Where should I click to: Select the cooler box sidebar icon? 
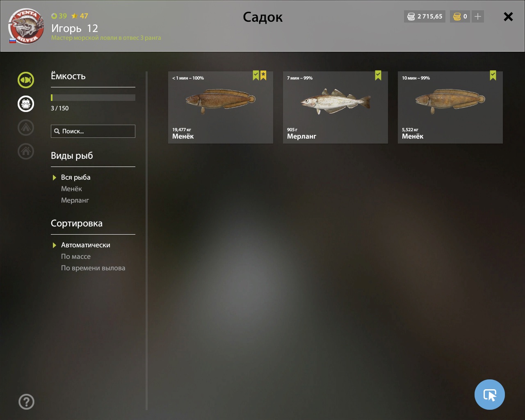click(x=26, y=104)
